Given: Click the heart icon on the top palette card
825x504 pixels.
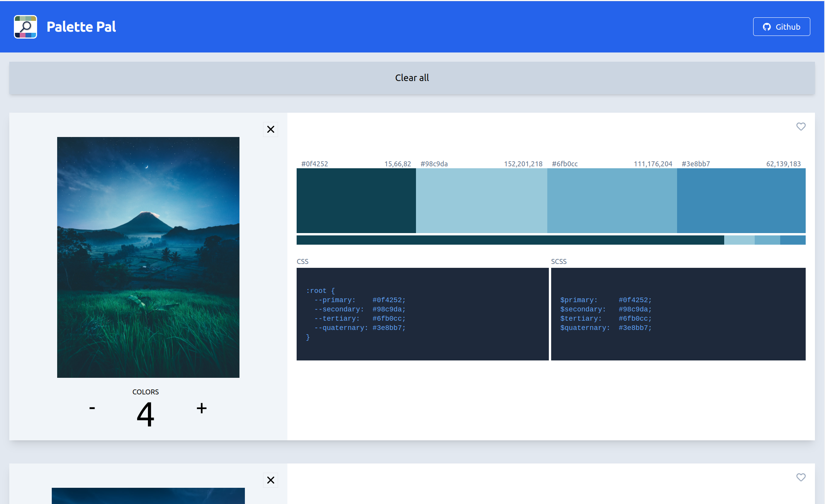Looking at the screenshot, I should [801, 127].
